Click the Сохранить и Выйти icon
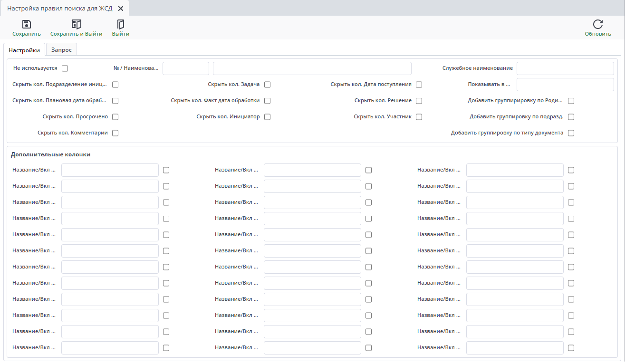Viewport: 625px width, 364px height. coord(76,25)
